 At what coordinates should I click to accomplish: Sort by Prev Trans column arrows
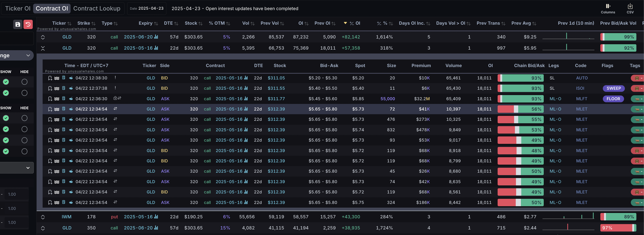tap(503, 23)
